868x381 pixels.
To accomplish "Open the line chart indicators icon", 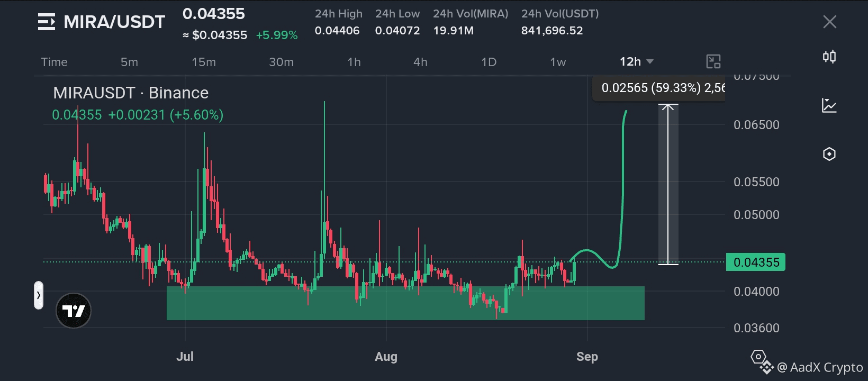I will pos(829,105).
